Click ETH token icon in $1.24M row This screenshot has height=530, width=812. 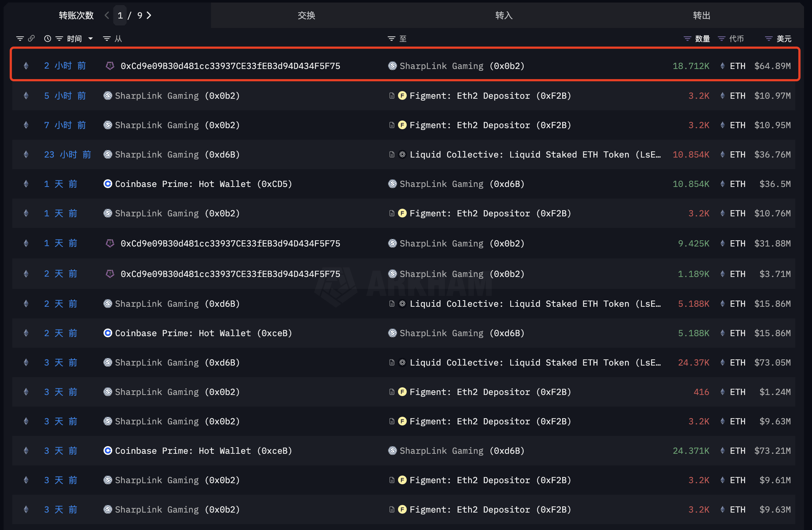pos(722,392)
